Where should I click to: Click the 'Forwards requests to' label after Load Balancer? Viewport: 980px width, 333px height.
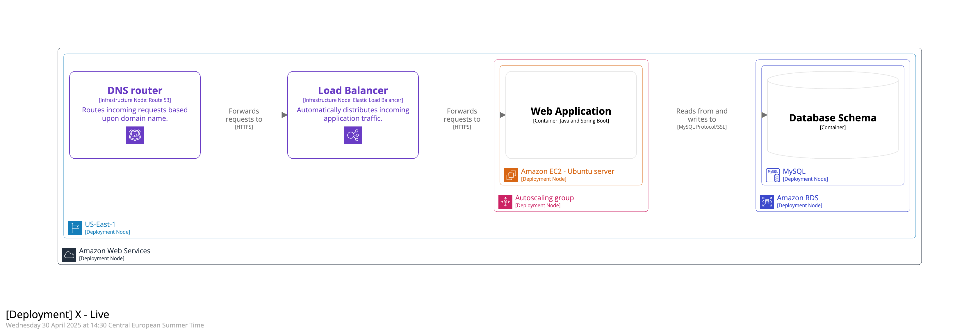pyautogui.click(x=462, y=115)
